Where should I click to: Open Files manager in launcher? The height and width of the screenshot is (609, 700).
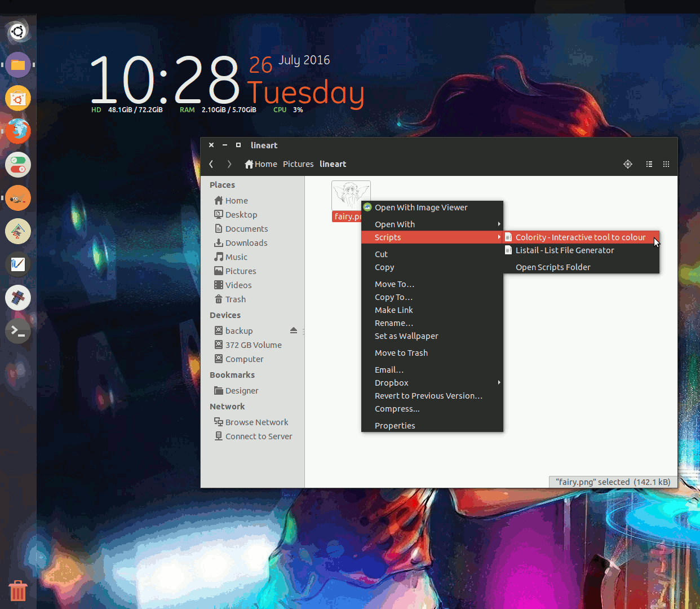18,65
